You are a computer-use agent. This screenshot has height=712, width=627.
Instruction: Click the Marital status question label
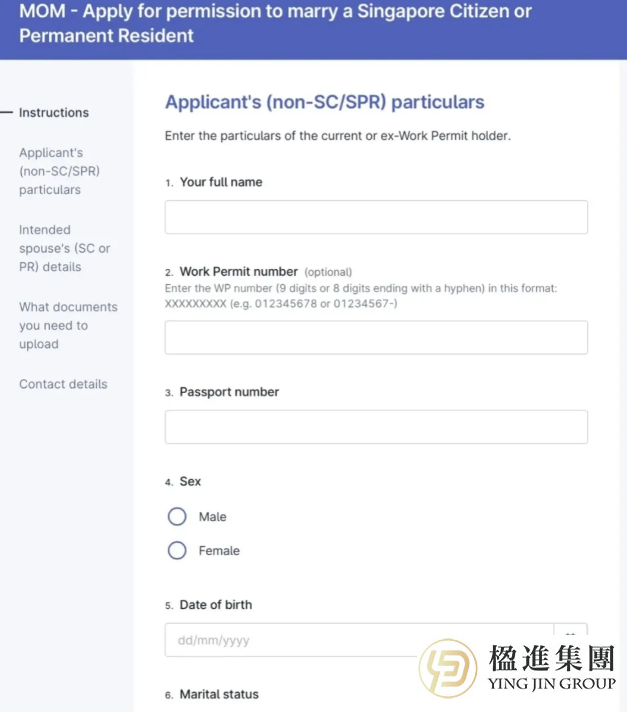point(221,695)
